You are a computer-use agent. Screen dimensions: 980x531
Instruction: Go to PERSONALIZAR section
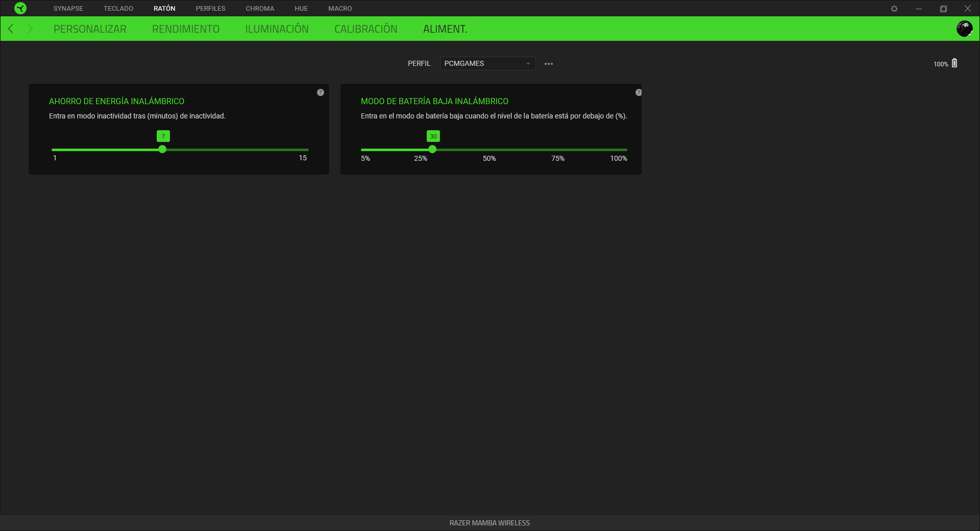click(90, 29)
